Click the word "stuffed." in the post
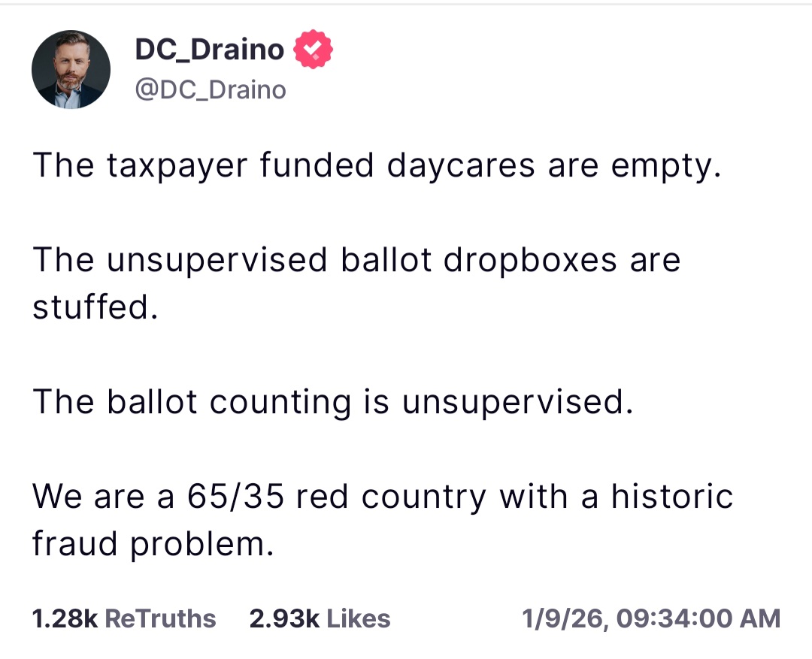812x659 pixels. coord(95,307)
